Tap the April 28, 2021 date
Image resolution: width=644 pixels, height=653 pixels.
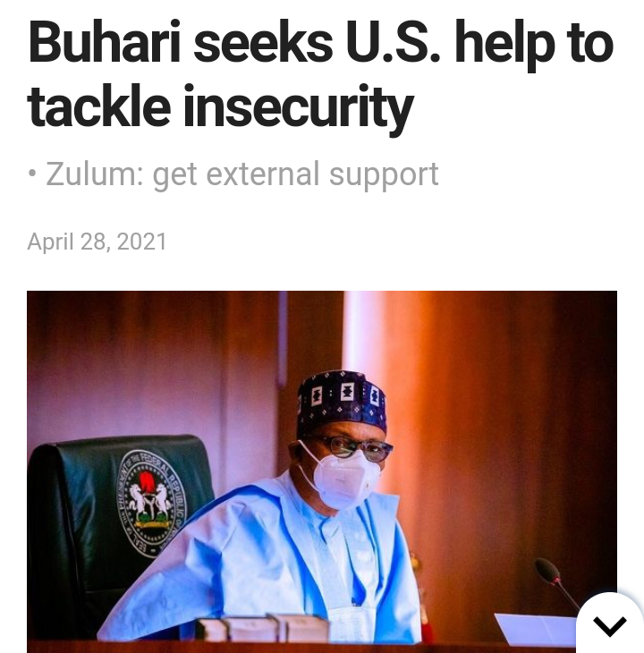click(x=97, y=242)
